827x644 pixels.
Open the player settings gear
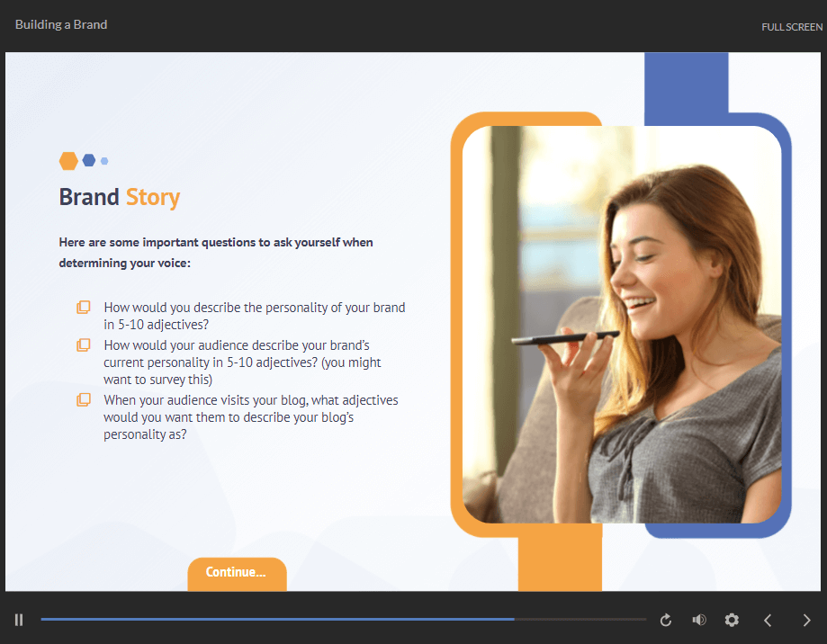coord(732,620)
